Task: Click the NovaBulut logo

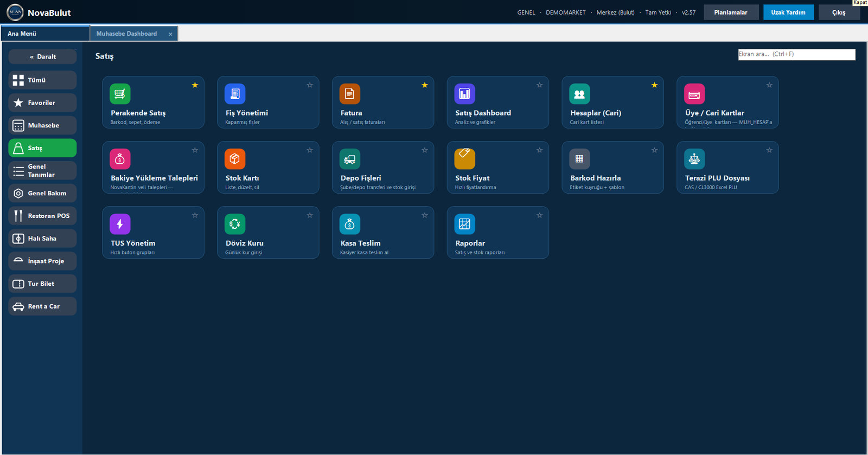Action: [x=15, y=12]
